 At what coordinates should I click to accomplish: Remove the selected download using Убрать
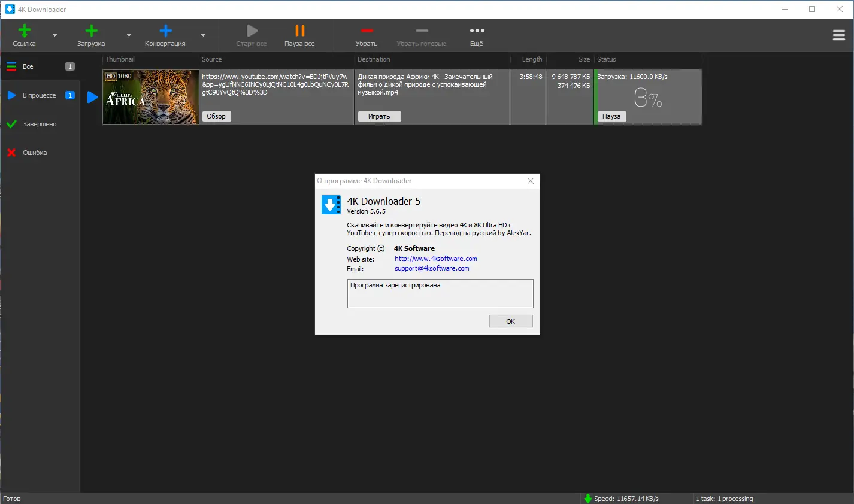click(x=367, y=35)
